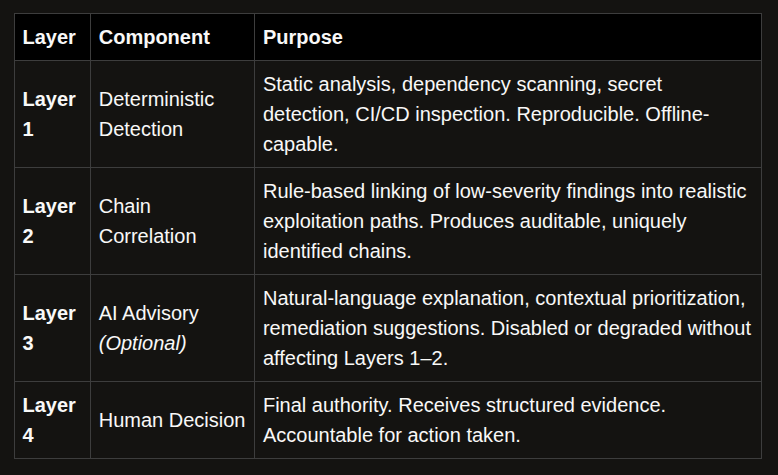Click the phrase identified chains
Viewport: 778px width, 475px height.
pyautogui.click(x=337, y=251)
